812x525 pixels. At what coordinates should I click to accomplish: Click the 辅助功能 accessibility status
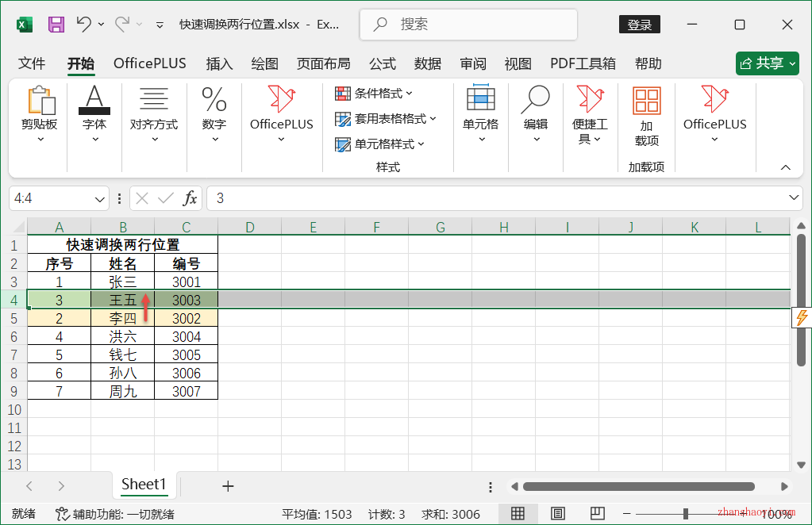point(115,514)
